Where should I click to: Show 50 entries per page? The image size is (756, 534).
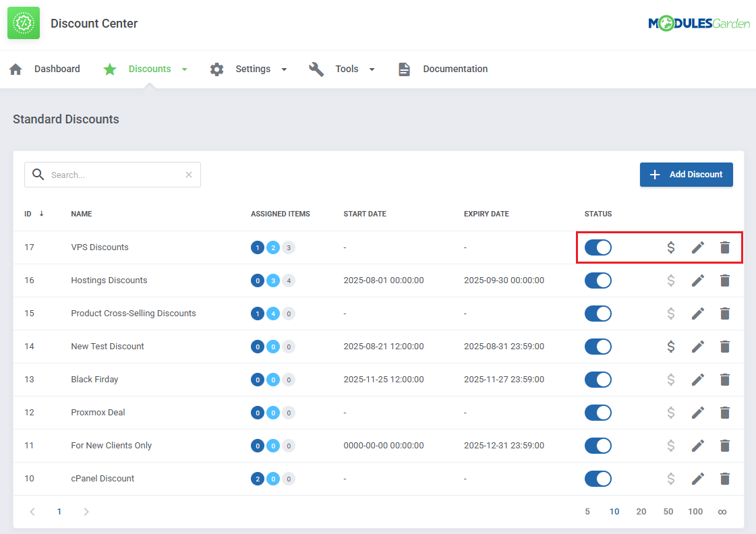[668, 511]
